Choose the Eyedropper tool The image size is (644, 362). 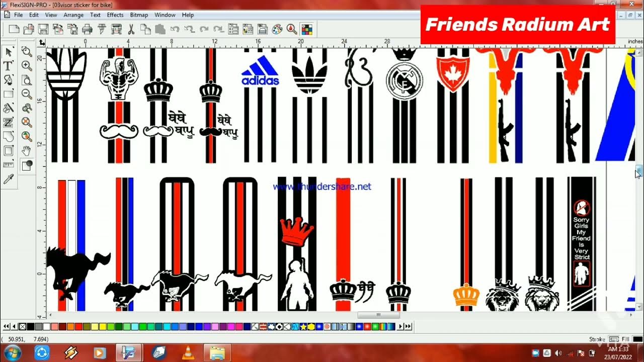pyautogui.click(x=9, y=179)
